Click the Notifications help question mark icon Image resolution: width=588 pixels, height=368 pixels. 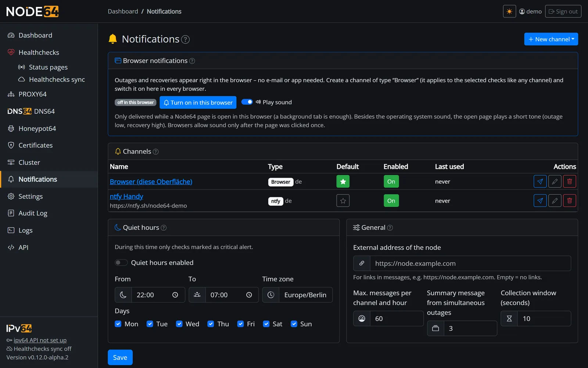(x=186, y=39)
